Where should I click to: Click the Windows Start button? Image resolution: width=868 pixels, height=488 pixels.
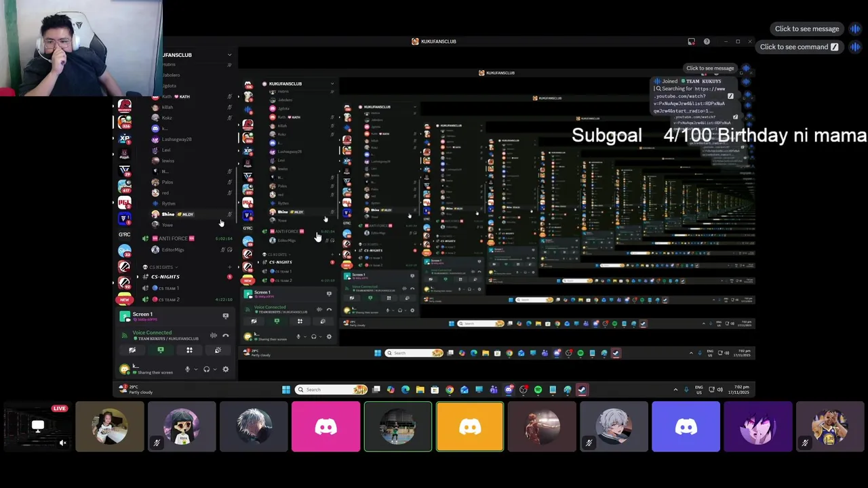pos(286,390)
